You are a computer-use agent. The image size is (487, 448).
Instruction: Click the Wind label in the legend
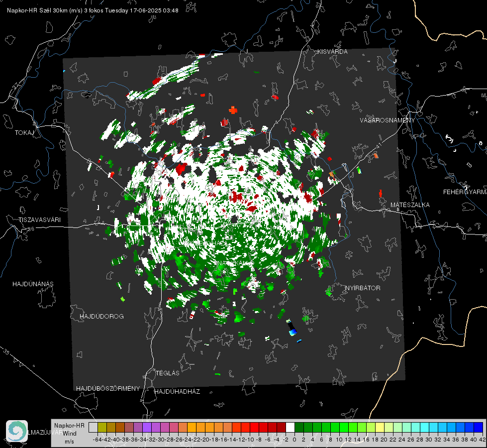(x=69, y=434)
